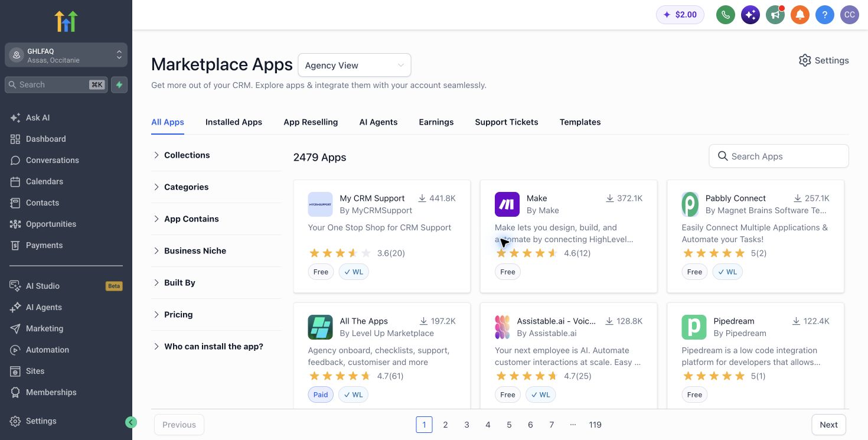Image resolution: width=868 pixels, height=440 pixels.
Task: Collapse the sidebar with green arrow button
Action: (131, 422)
